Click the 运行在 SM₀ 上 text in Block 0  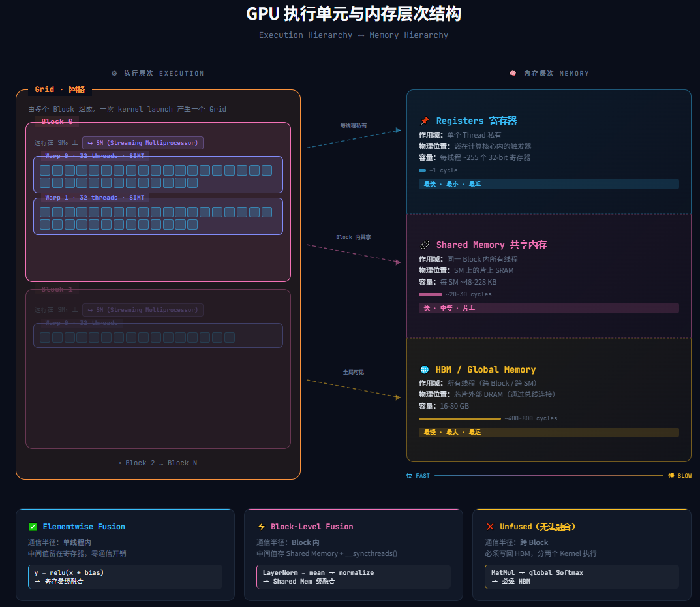[x=56, y=143]
